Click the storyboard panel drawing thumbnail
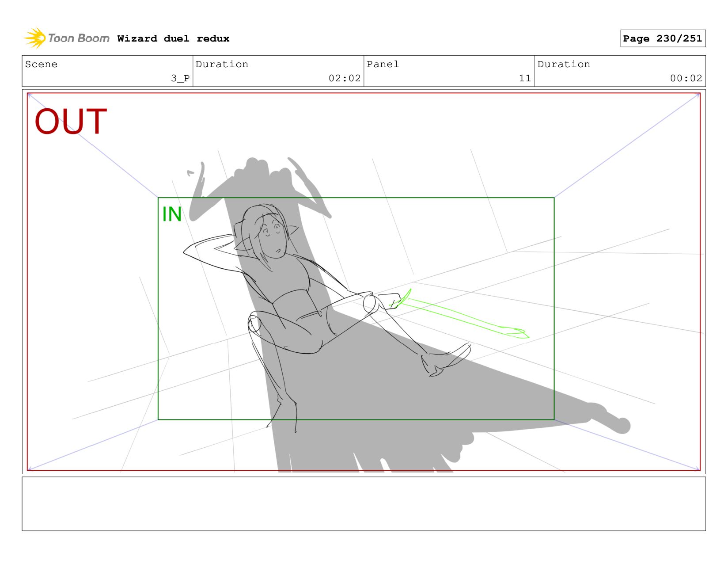This screenshot has height=564, width=728. [364, 282]
